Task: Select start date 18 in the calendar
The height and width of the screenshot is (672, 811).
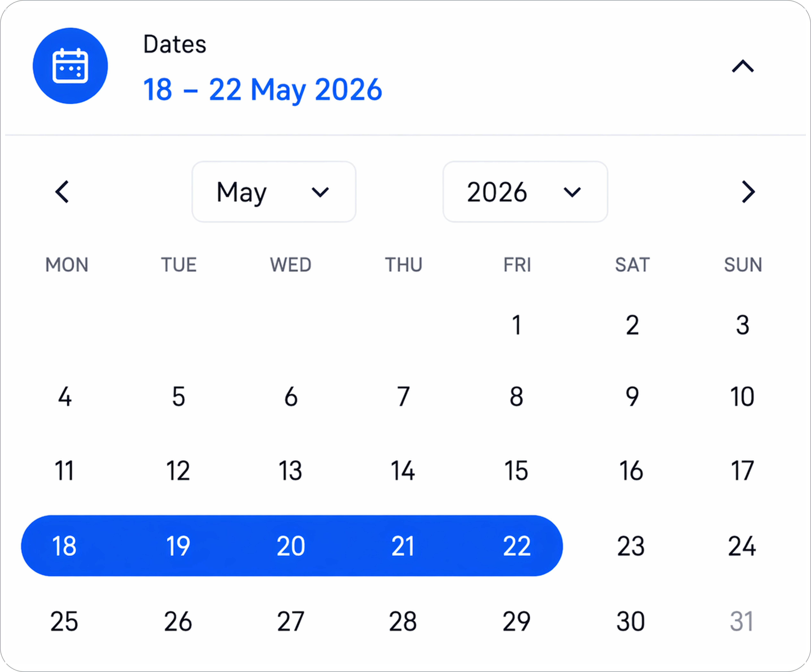Action: 64,546
